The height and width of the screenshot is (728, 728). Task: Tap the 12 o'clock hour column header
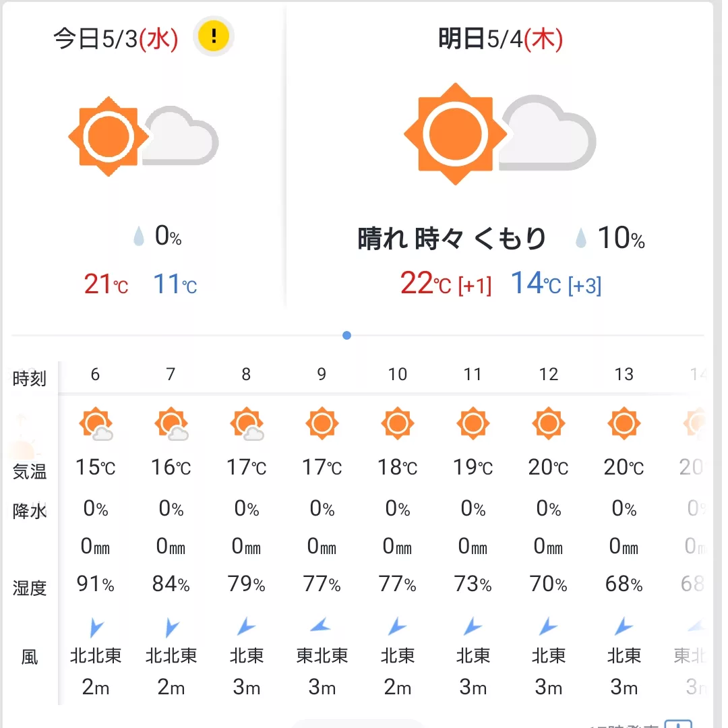pyautogui.click(x=548, y=375)
